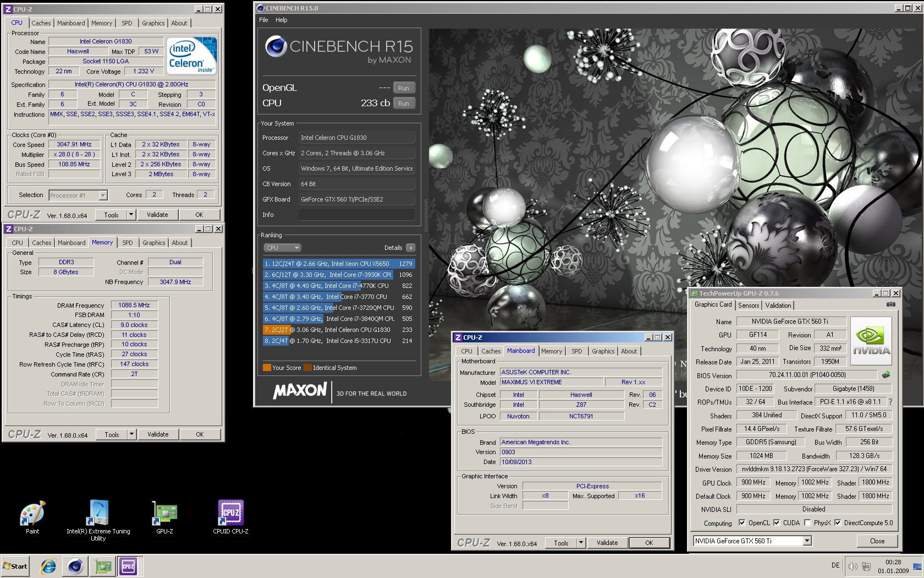This screenshot has width=924, height=578.
Task: Open the Processor #1 selection dropdown
Action: (x=78, y=195)
